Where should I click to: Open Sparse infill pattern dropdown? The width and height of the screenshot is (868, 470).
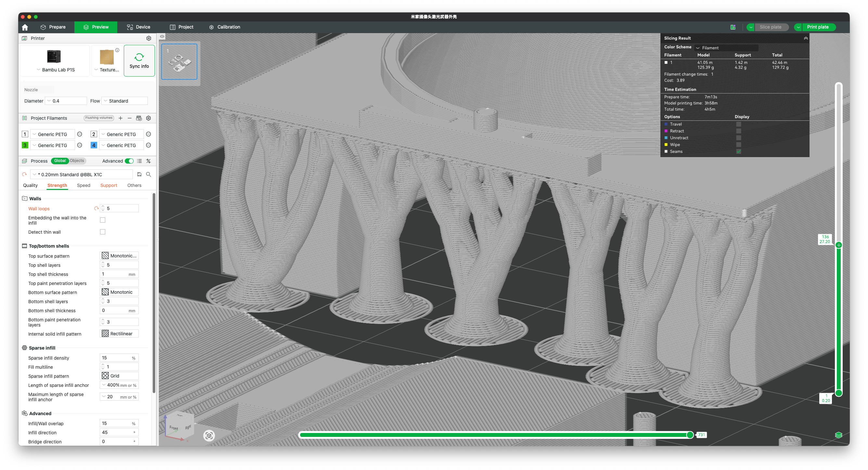pos(120,376)
